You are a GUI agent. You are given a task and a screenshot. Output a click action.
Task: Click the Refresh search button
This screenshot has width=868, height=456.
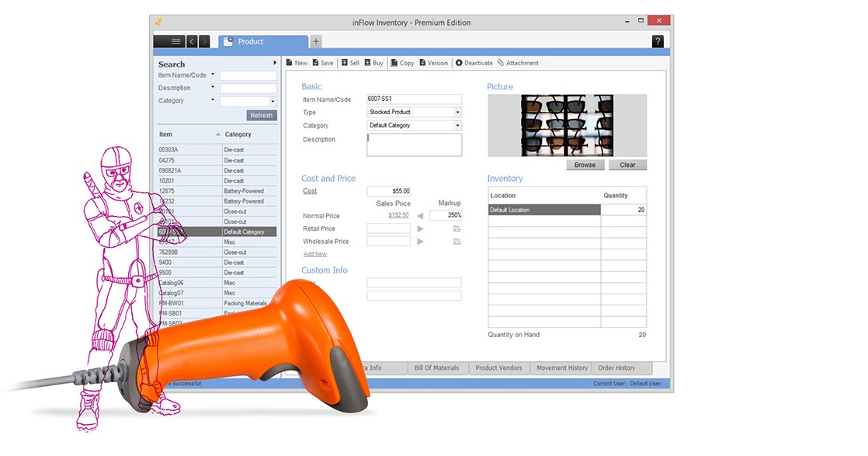point(262,115)
